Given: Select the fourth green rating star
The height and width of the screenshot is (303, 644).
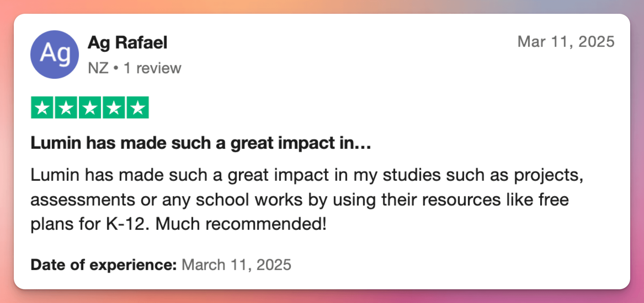Looking at the screenshot, I should click(x=114, y=107).
